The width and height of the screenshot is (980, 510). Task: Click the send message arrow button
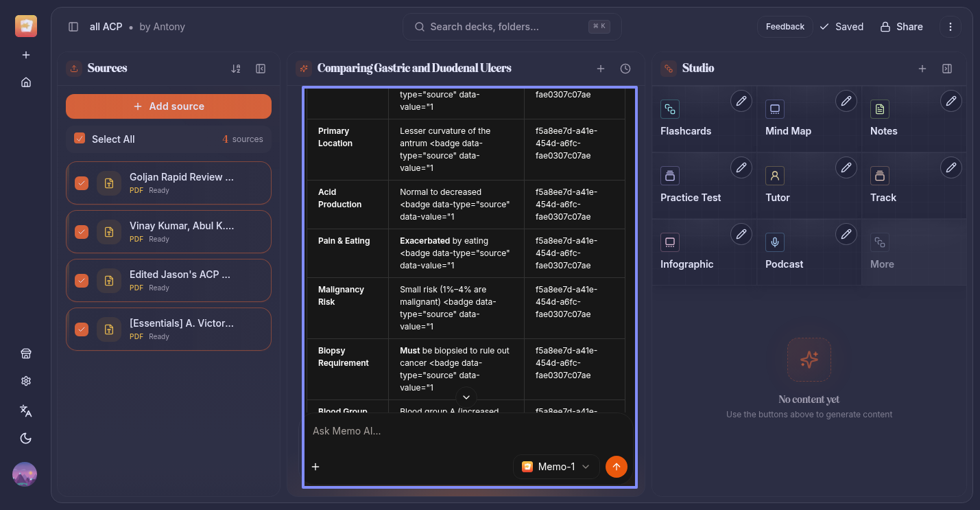tap(616, 467)
